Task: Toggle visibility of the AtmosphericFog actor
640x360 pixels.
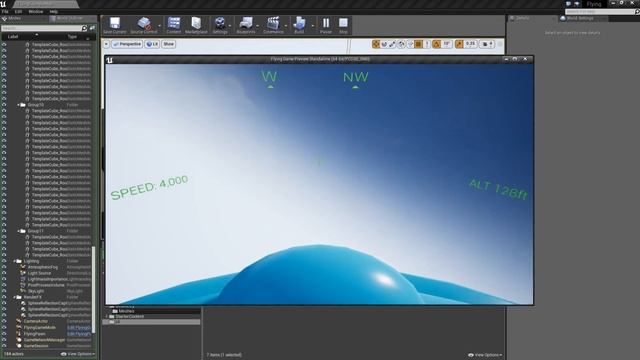Action: 4,267
